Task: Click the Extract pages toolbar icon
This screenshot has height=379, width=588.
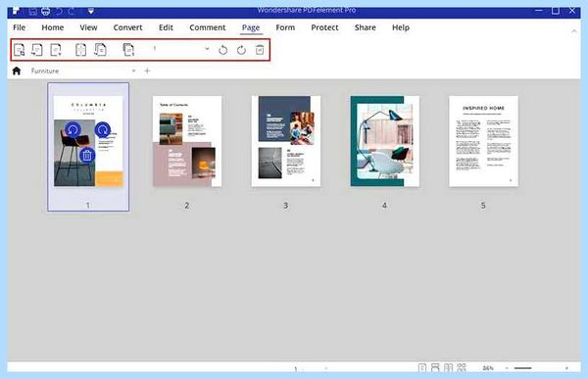Action: click(20, 50)
